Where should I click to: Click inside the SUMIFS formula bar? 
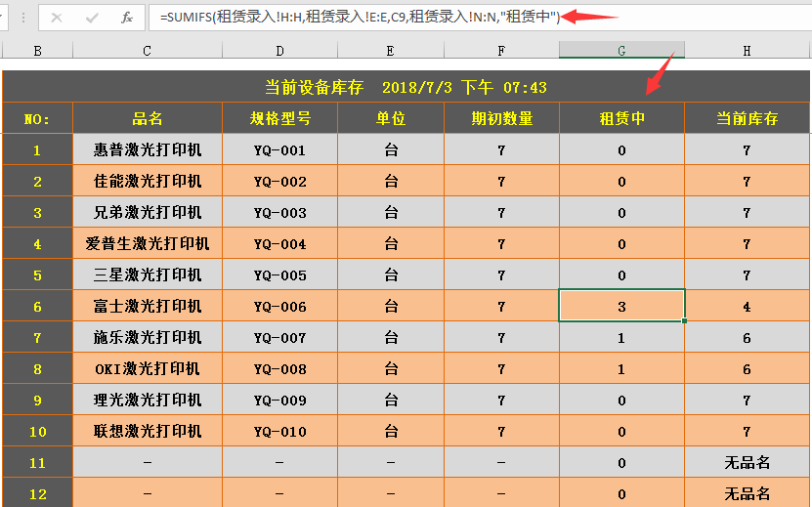tap(480, 18)
